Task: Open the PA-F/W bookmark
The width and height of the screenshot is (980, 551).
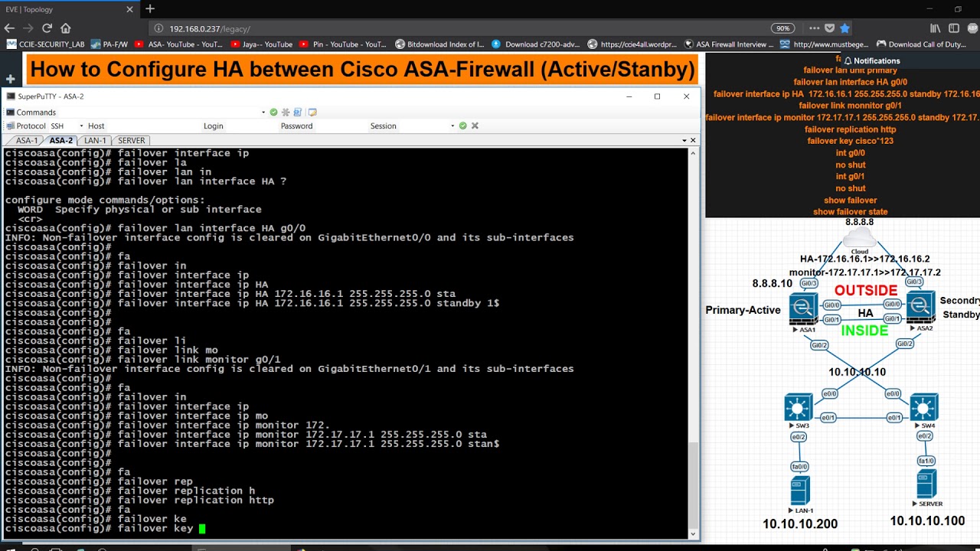Action: pos(109,44)
